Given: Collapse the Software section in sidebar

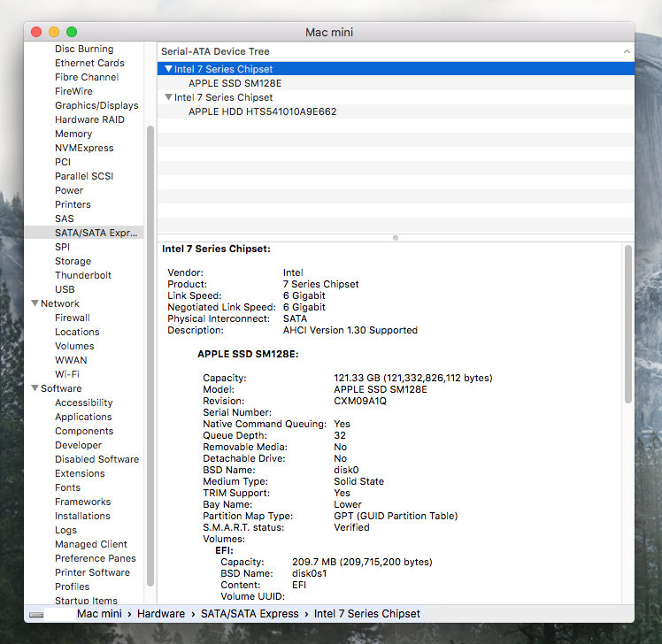Looking at the screenshot, I should [35, 387].
